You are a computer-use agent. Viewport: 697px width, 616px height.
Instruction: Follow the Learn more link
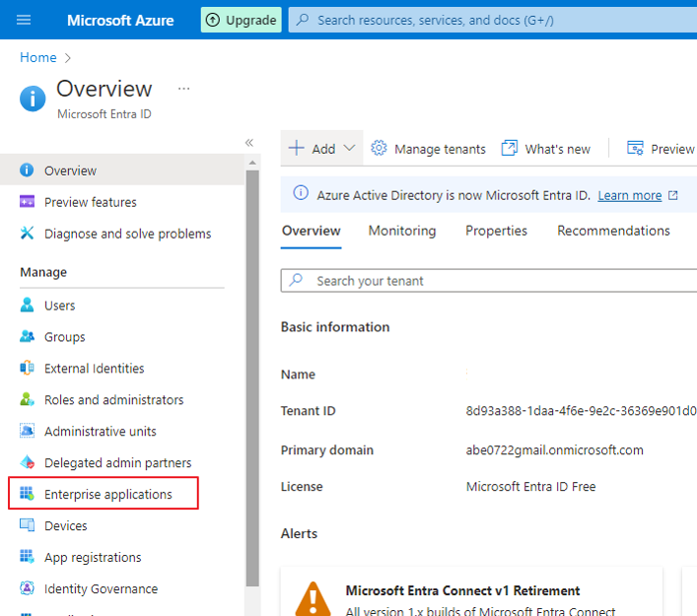point(630,195)
